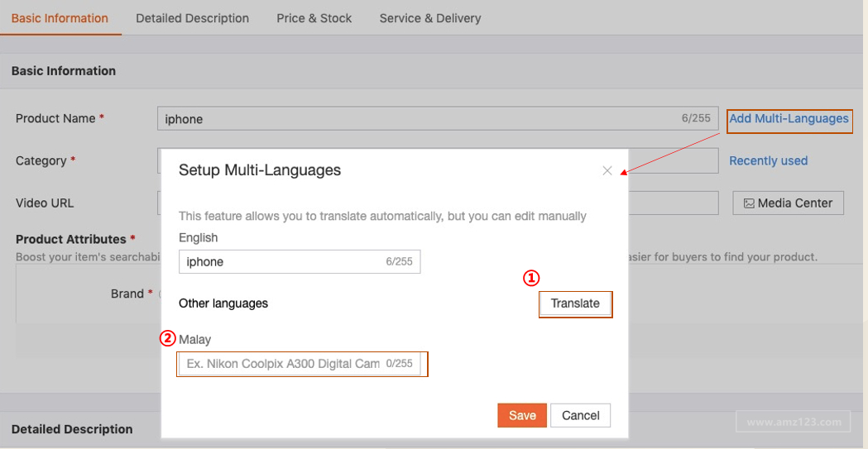The height and width of the screenshot is (449, 868).
Task: Switch to the Detailed Description tab
Action: pyautogui.click(x=192, y=18)
